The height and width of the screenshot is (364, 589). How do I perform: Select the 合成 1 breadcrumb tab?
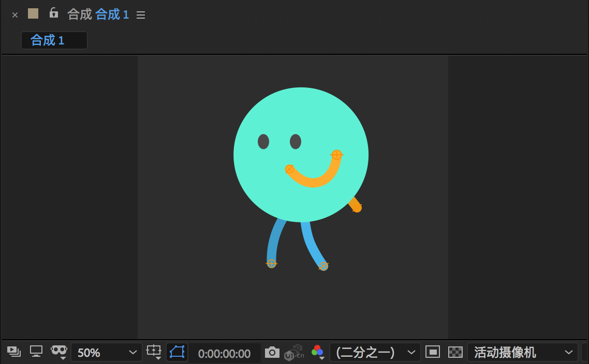[x=54, y=40]
